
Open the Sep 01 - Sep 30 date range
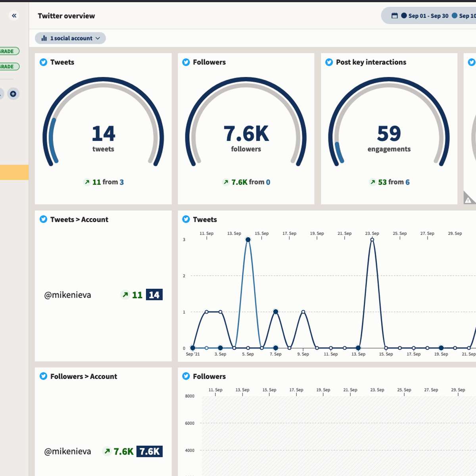tap(428, 16)
